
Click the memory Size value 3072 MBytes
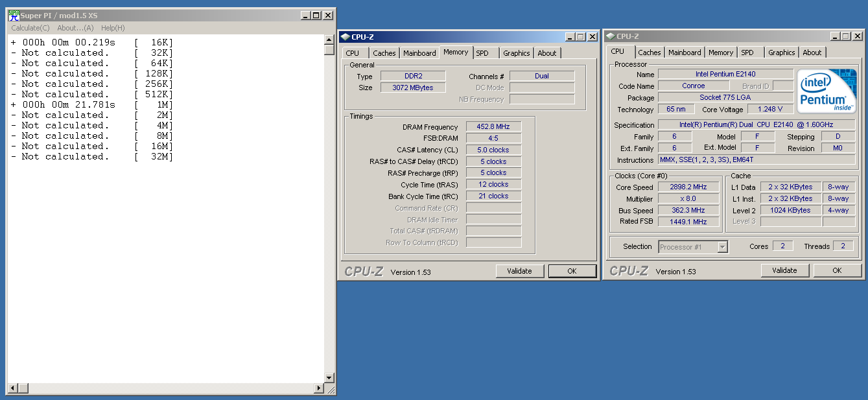(x=413, y=88)
